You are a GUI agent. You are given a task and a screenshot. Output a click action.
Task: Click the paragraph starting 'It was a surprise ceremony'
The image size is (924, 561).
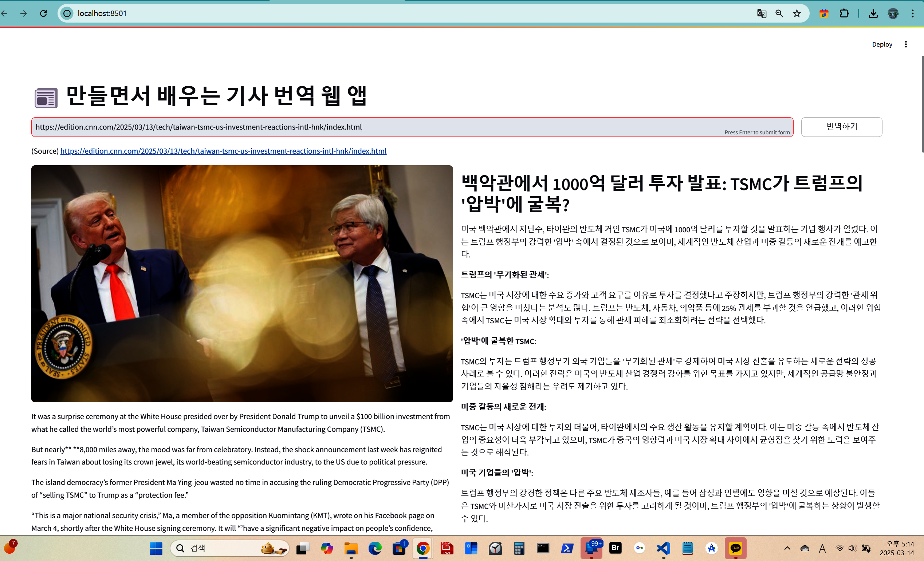pos(241,422)
